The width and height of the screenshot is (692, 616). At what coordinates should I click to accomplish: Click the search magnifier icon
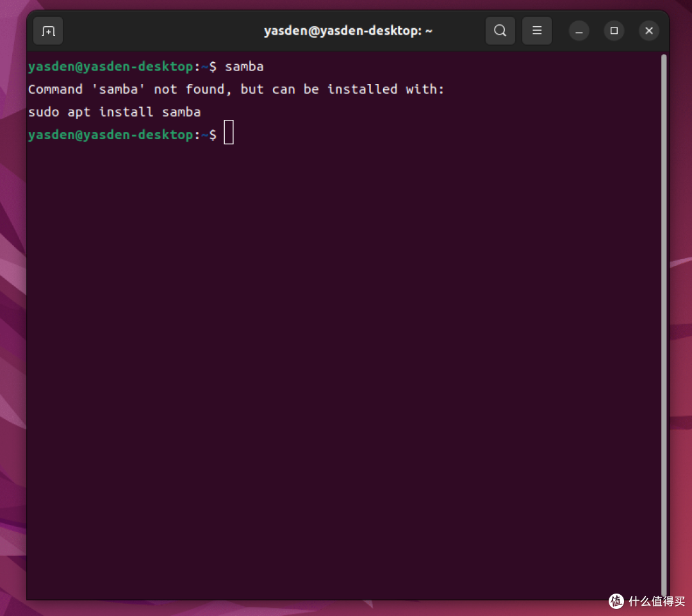pos(500,31)
